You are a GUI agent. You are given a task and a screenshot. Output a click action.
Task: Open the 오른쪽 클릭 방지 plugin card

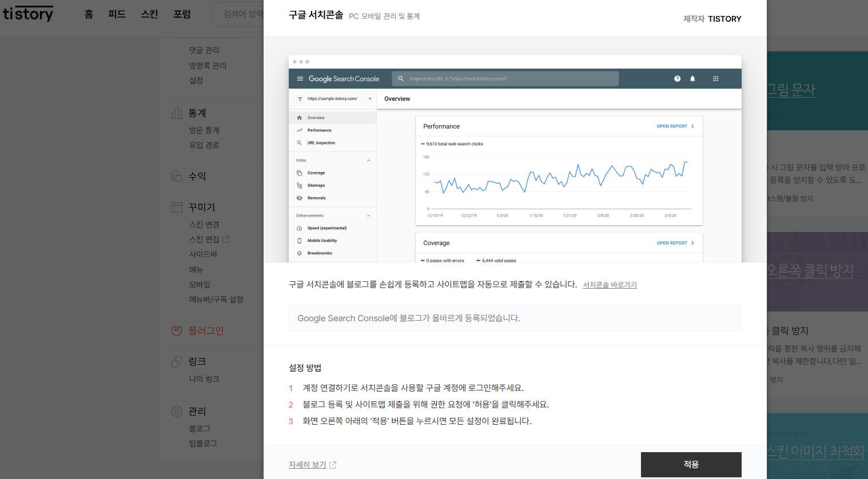(817, 314)
